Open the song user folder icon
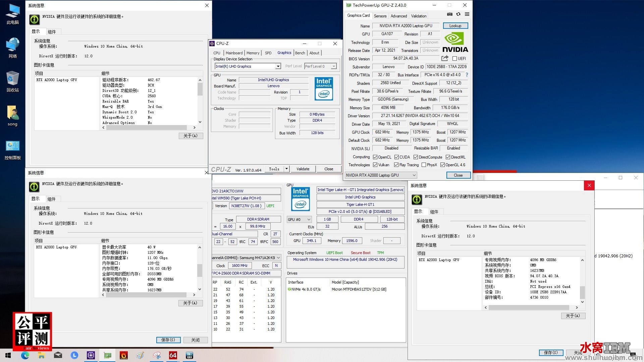The width and height of the screenshot is (644, 362). coord(13,116)
